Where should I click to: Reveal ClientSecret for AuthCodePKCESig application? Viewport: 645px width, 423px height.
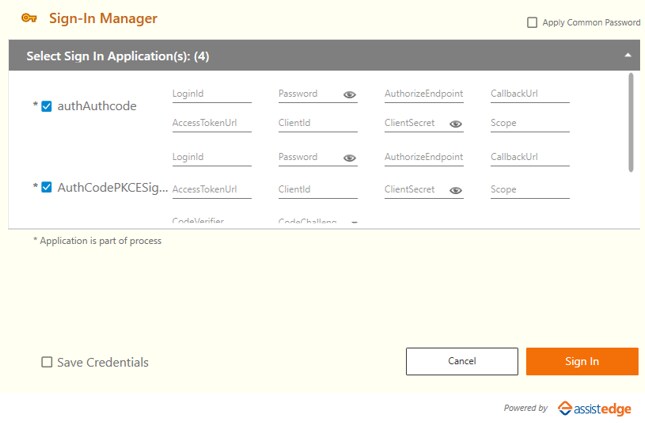click(456, 189)
